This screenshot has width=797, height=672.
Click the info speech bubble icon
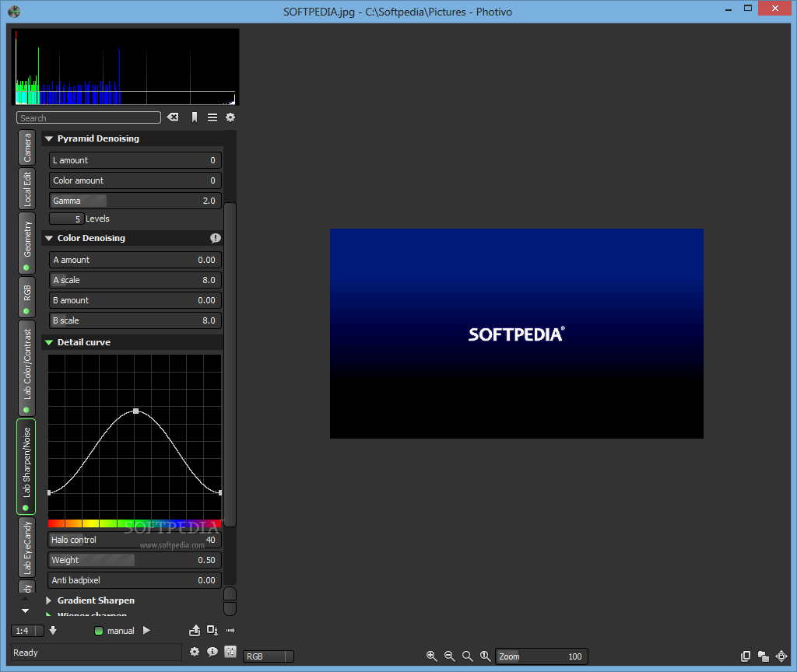coord(212,652)
